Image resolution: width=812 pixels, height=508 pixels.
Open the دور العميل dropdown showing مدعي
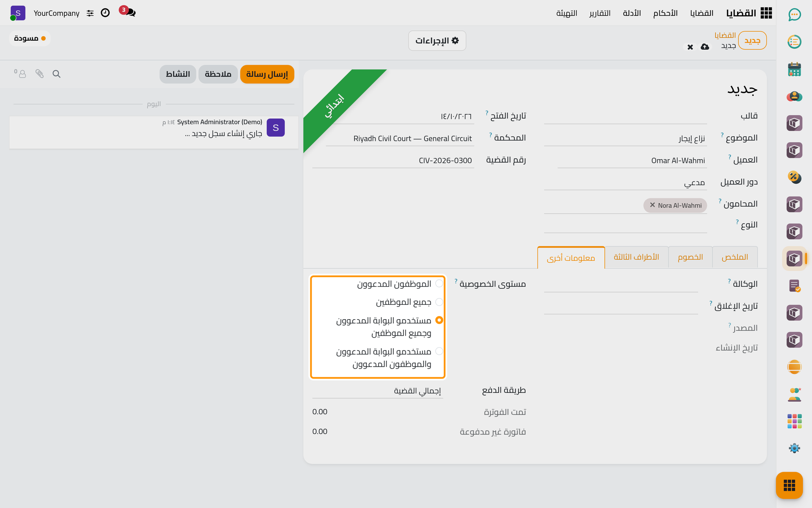pos(625,182)
